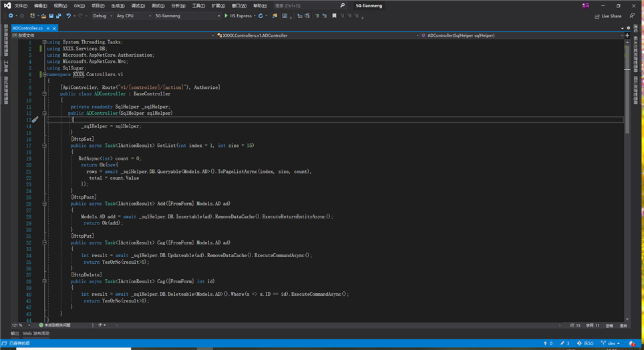Collapse the using directives at line 1
This screenshot has height=350, width=644.
click(x=44, y=42)
